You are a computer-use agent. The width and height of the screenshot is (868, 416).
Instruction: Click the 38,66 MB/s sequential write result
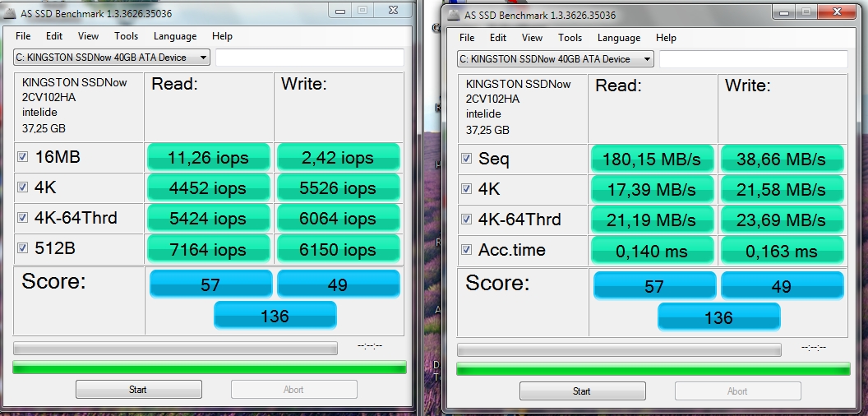(x=783, y=159)
